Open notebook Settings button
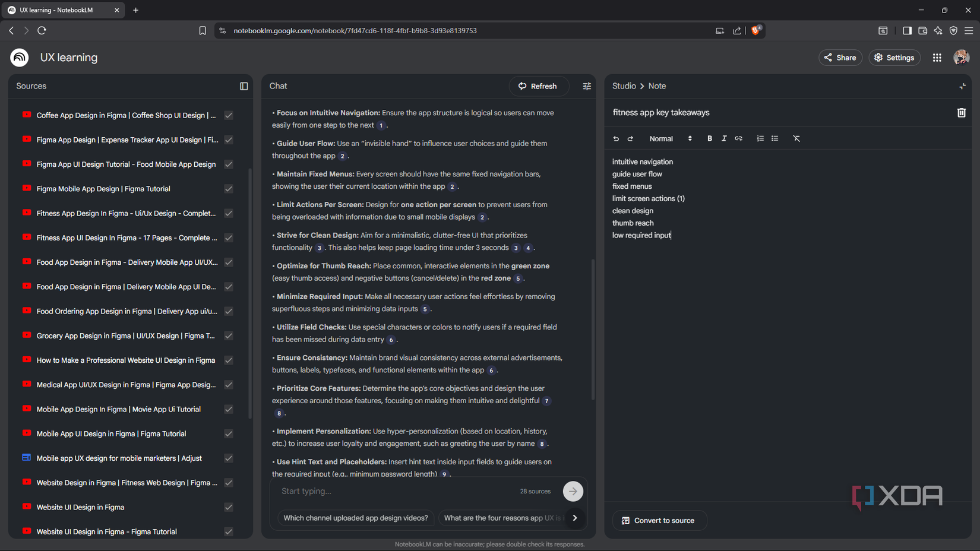The width and height of the screenshot is (980, 551). [x=894, y=58]
